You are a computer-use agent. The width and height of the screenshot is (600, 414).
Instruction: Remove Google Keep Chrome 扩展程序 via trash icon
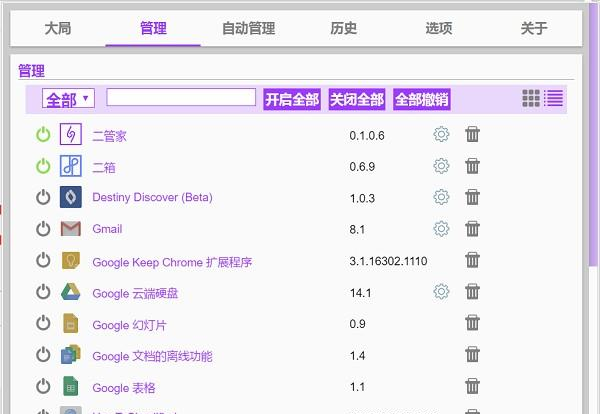(472, 260)
